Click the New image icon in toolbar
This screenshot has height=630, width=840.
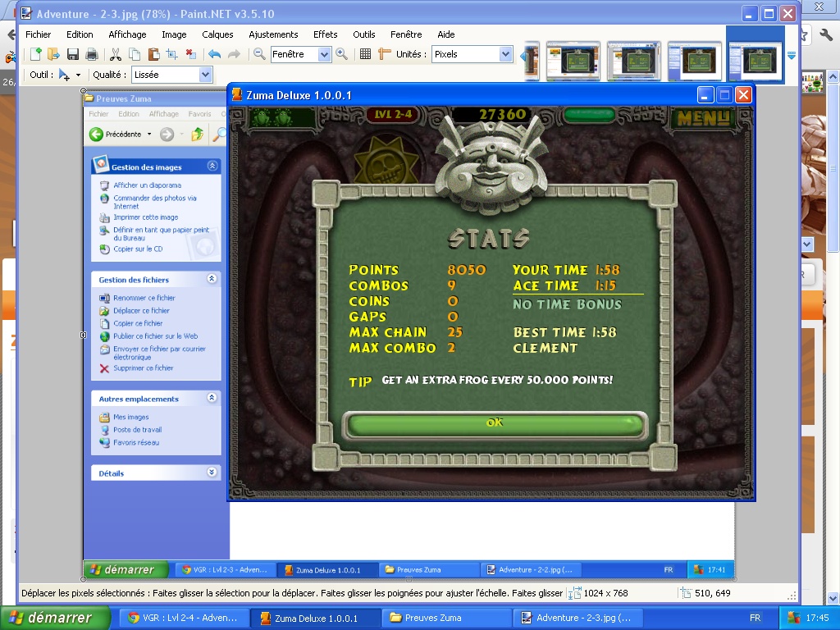click(35, 54)
